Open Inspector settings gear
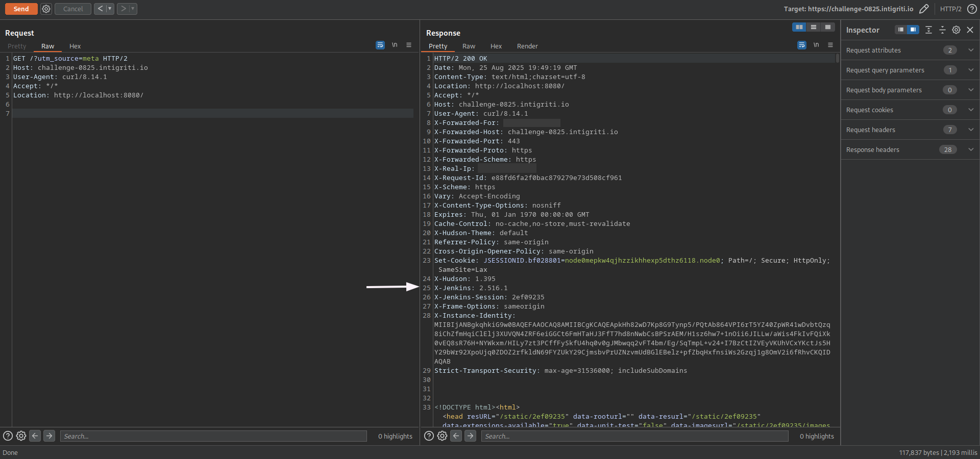This screenshot has height=459, width=980. click(x=956, y=30)
